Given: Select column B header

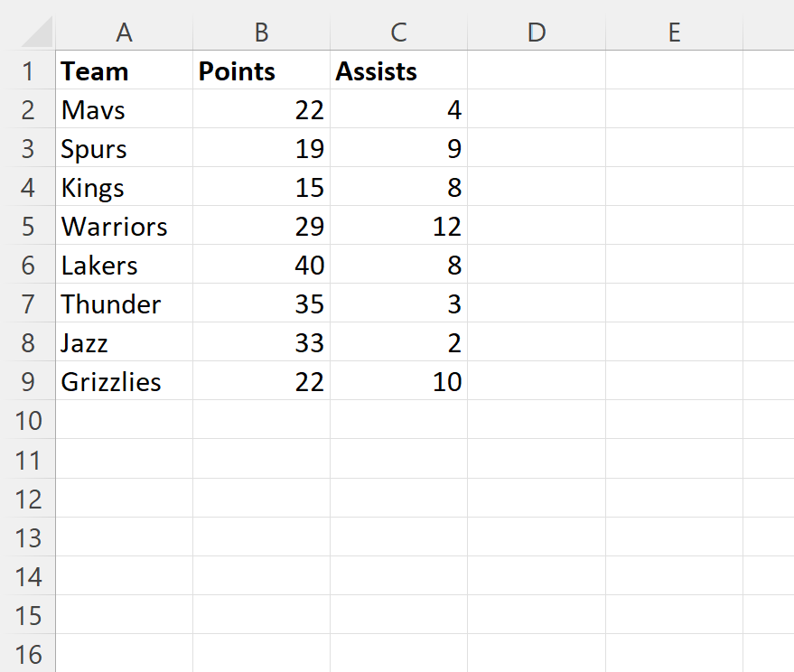Looking at the screenshot, I should [261, 33].
